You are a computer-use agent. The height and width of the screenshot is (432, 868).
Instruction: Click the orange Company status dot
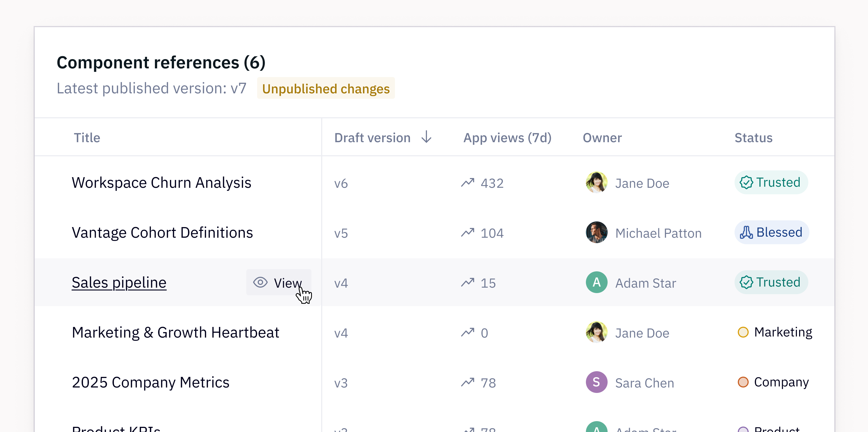[x=743, y=382]
